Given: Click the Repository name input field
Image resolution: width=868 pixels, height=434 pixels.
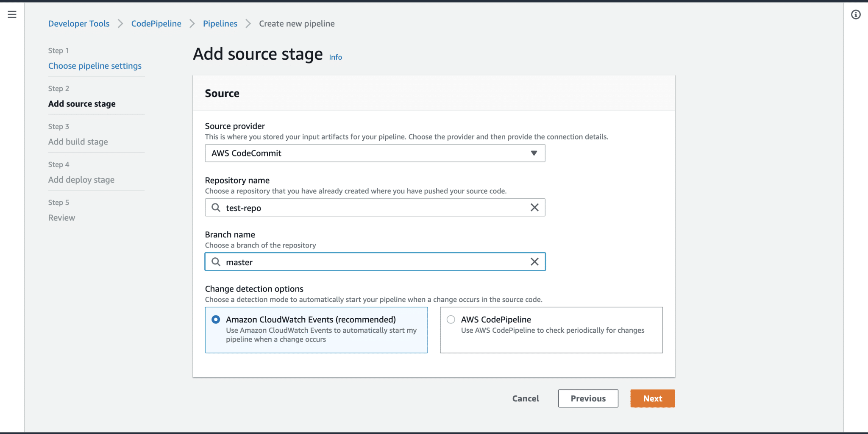Looking at the screenshot, I should [373, 207].
